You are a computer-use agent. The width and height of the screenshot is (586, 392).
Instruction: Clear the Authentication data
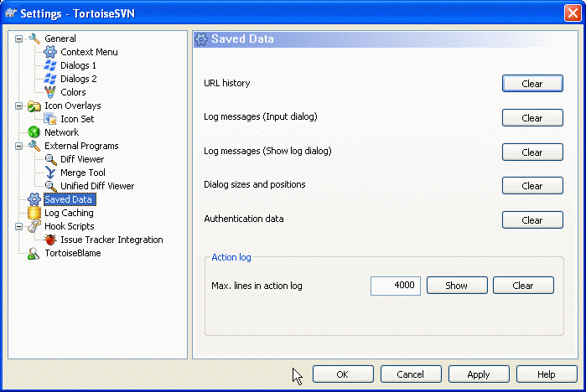tap(532, 220)
